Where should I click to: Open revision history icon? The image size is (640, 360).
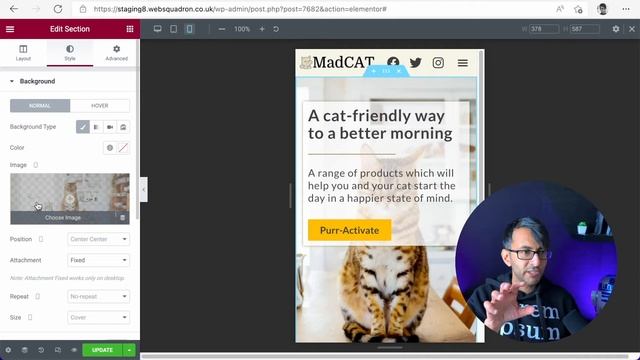tap(41, 350)
